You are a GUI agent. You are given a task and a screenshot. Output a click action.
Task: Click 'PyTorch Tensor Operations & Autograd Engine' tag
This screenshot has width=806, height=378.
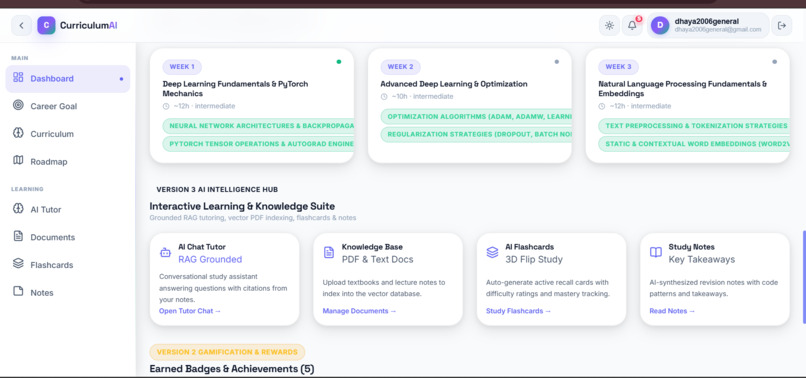pos(259,144)
